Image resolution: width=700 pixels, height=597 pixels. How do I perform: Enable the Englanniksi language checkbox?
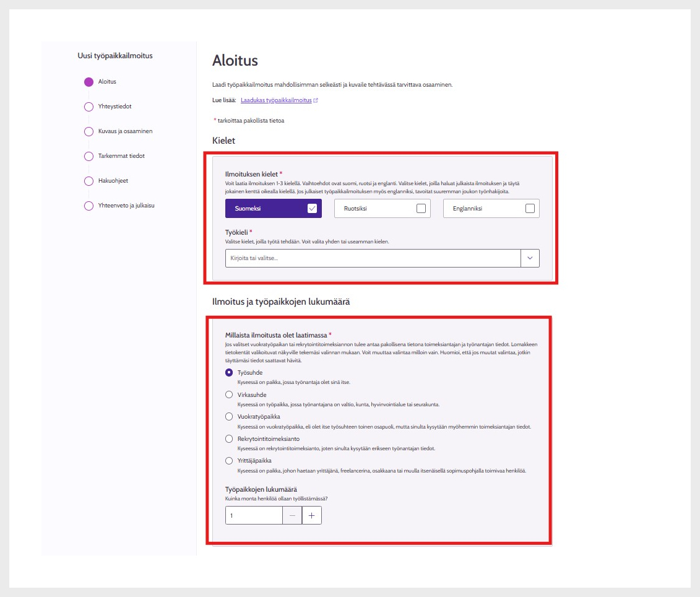530,209
